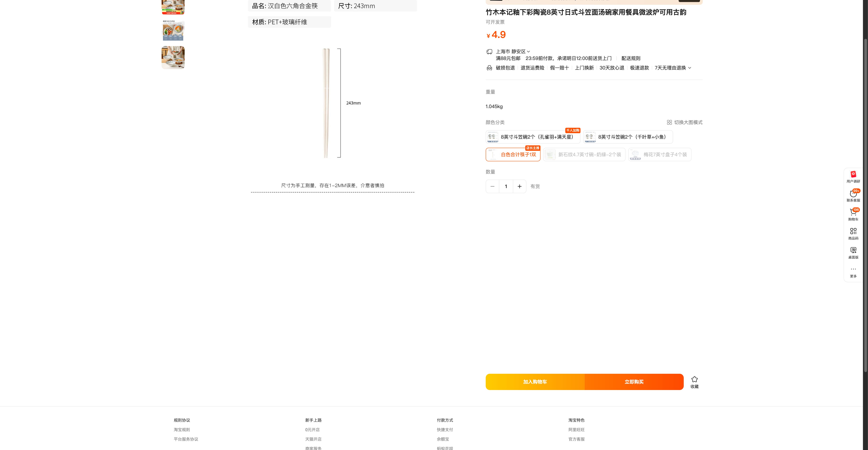
Task: Select the top product thumbnail with green banner
Action: (x=173, y=7)
